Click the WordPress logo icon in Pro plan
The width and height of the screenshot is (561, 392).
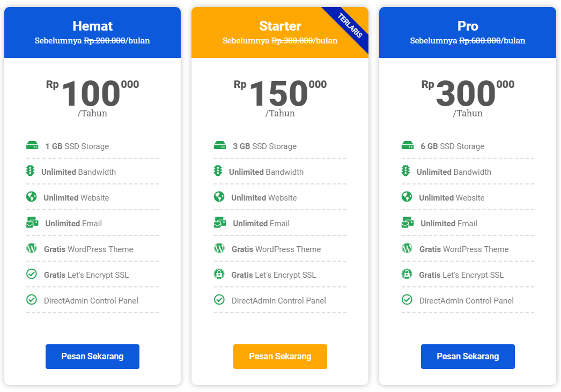tap(407, 248)
